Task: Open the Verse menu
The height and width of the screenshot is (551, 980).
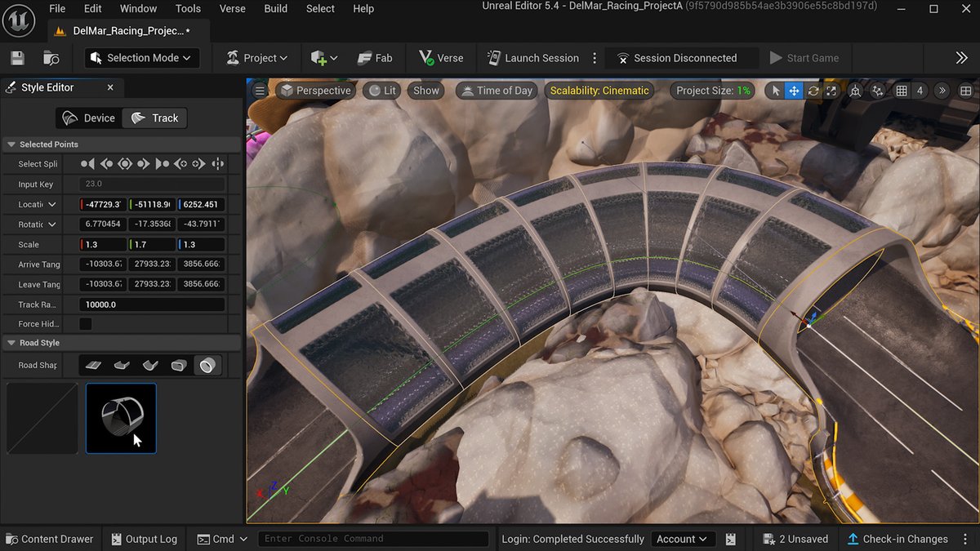Action: [233, 8]
